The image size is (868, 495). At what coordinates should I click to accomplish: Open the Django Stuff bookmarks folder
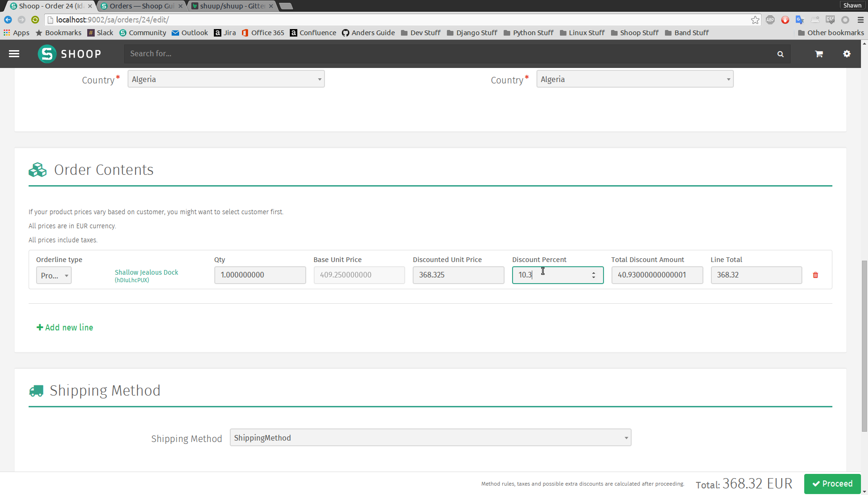(x=472, y=33)
